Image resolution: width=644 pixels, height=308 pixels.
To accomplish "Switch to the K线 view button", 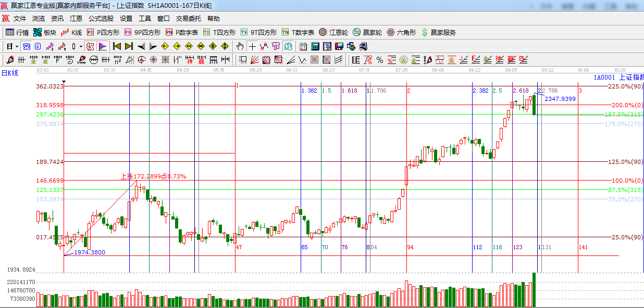I will pyautogui.click(x=72, y=32).
